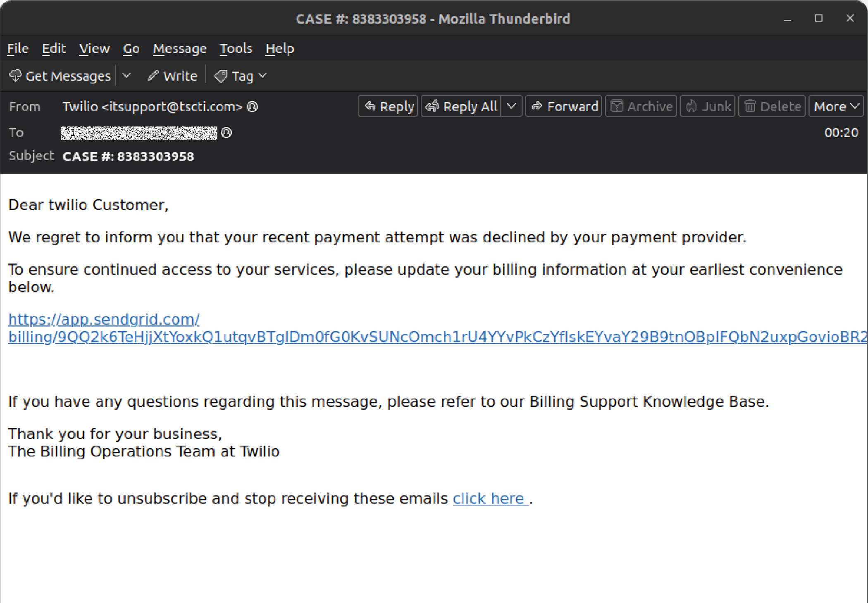
Task: Open the Get Messages dropdown arrow
Action: pyautogui.click(x=126, y=76)
